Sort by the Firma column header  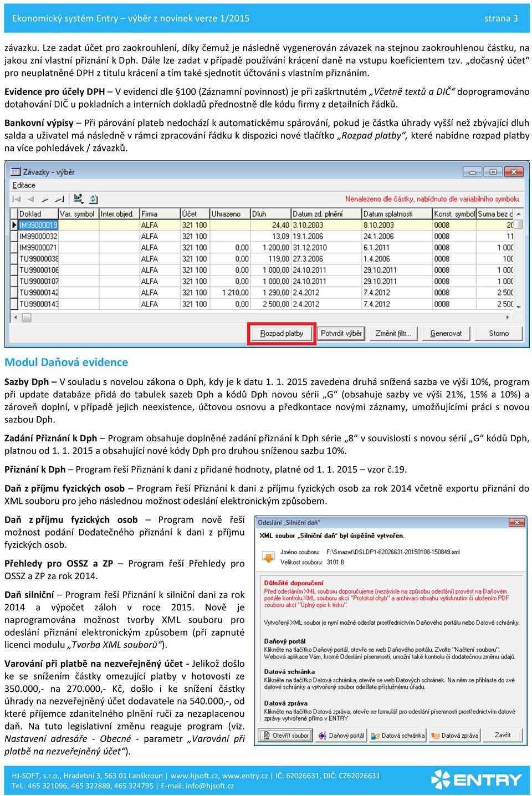(x=159, y=213)
